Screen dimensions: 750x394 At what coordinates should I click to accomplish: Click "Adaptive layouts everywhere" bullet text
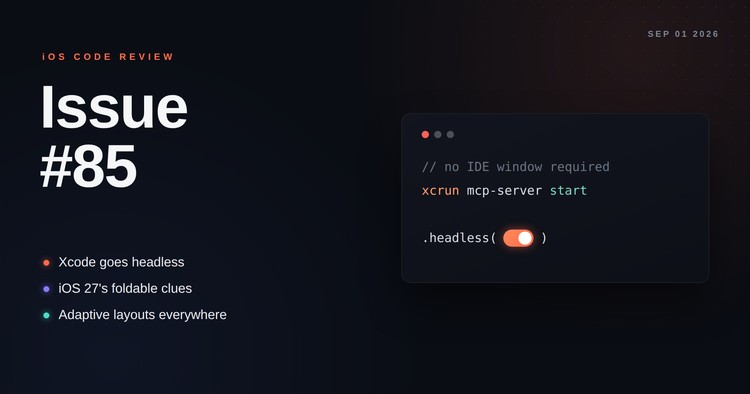143,315
